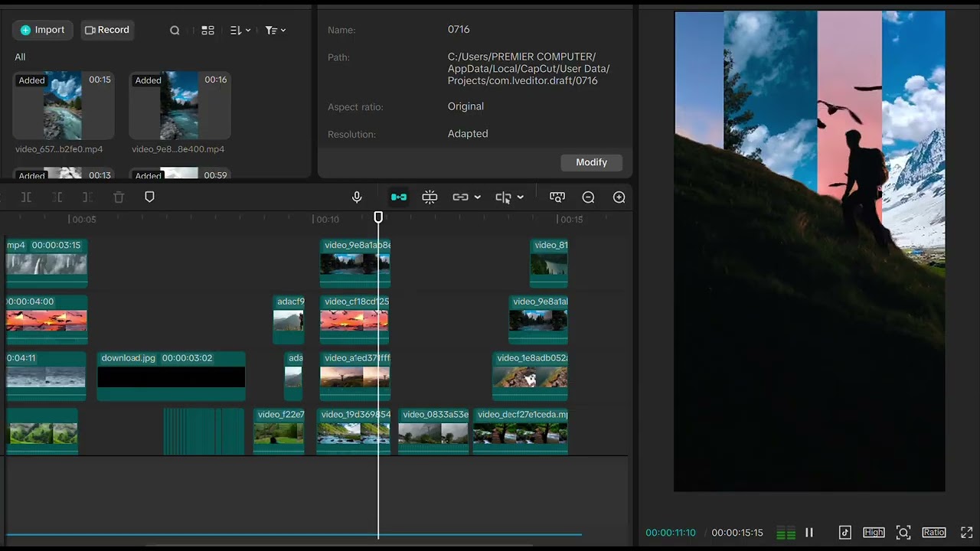
Task: Open the High preview quality option
Action: tap(874, 533)
